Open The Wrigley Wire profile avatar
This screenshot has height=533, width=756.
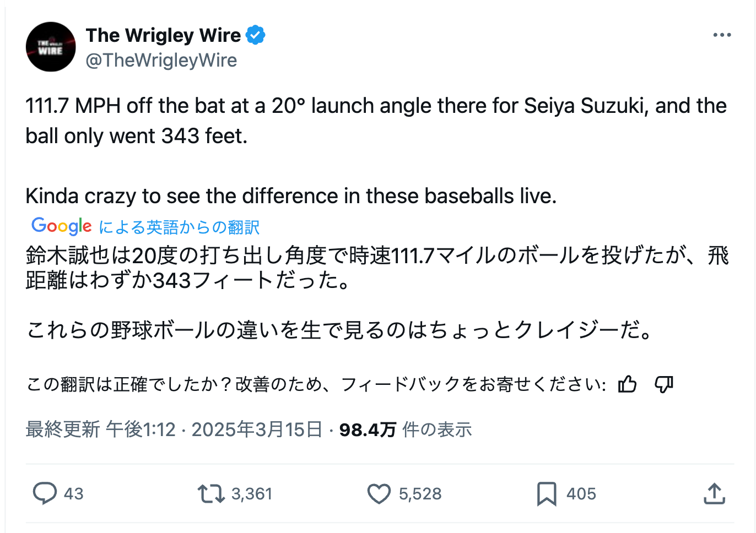coord(51,47)
